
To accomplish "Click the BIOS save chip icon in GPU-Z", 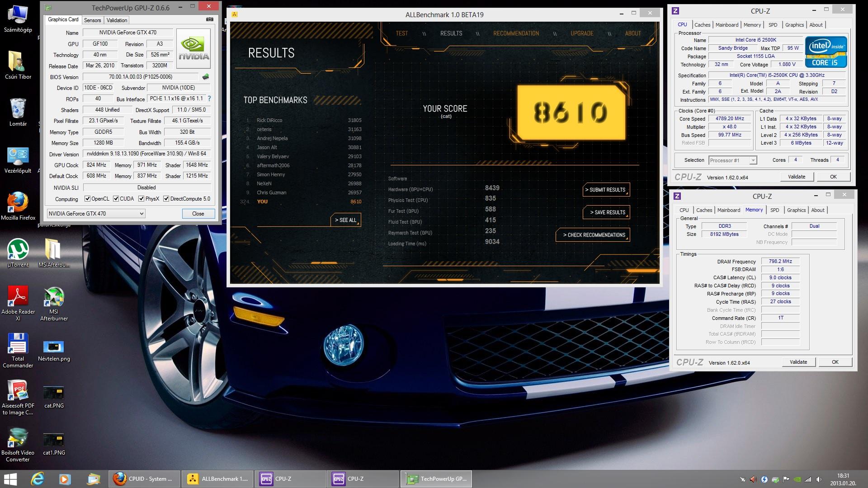I will point(206,77).
